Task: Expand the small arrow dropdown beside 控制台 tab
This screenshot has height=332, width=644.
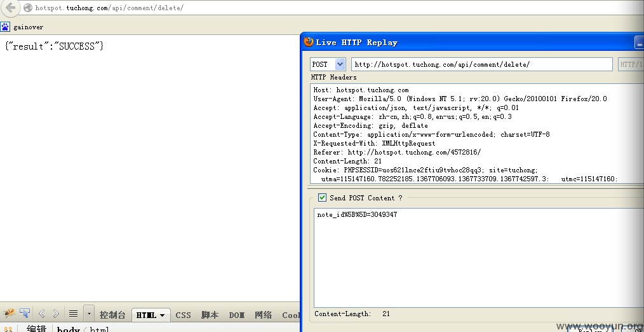Action: click(89, 314)
